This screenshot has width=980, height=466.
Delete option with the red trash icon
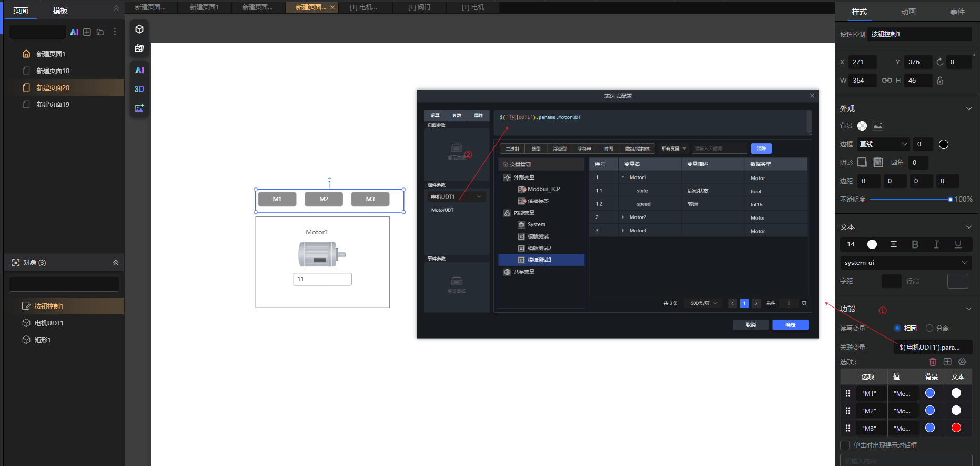[933, 362]
